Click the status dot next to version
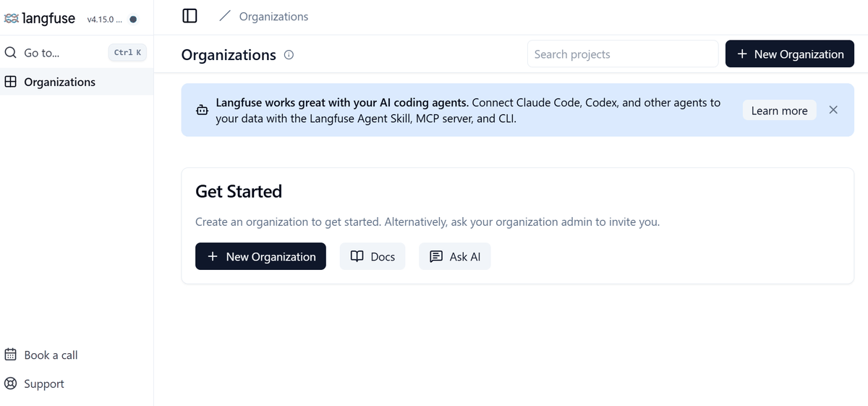The height and width of the screenshot is (406, 868). click(133, 20)
